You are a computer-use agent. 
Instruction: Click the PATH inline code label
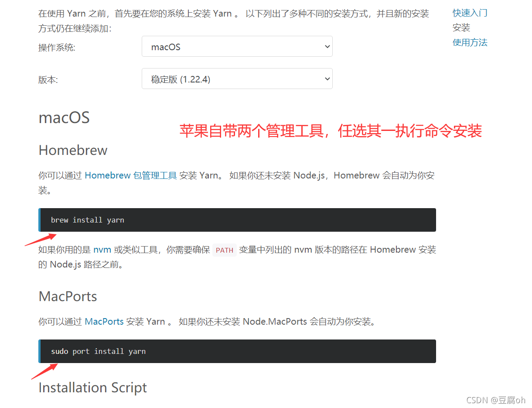click(x=225, y=250)
